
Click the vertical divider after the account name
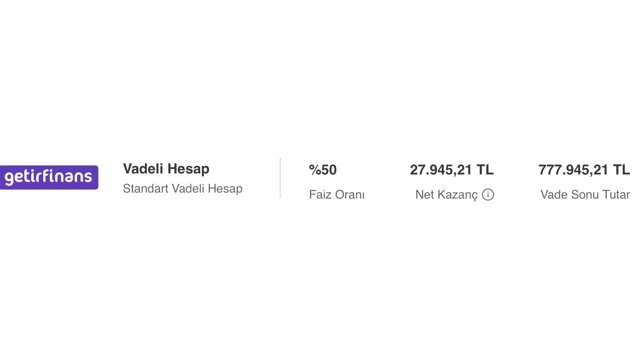[x=280, y=177]
